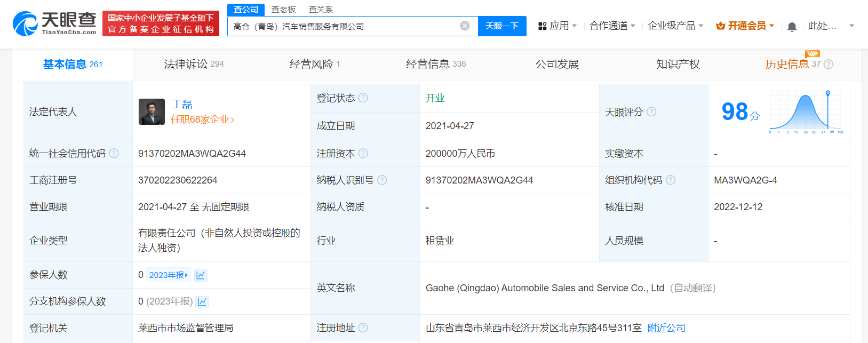The width and height of the screenshot is (868, 343).
Task: Click the organization code MA3WQA2G-4
Action: [745, 180]
